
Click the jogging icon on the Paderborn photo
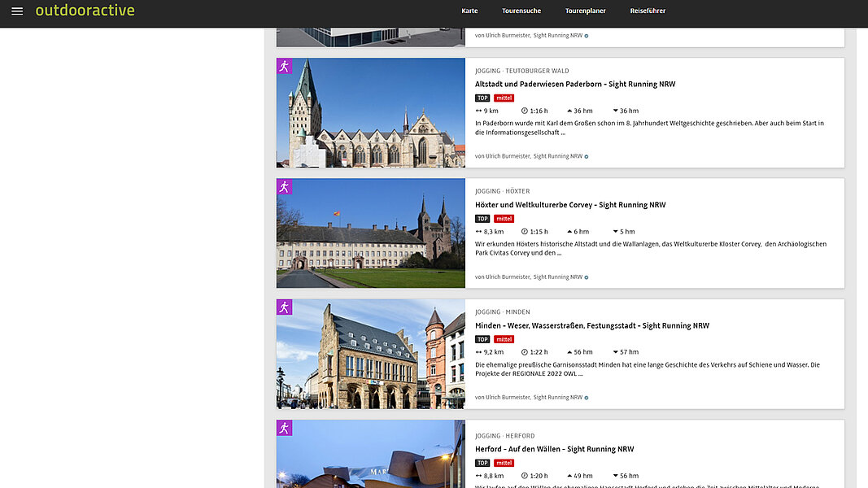[x=284, y=66]
